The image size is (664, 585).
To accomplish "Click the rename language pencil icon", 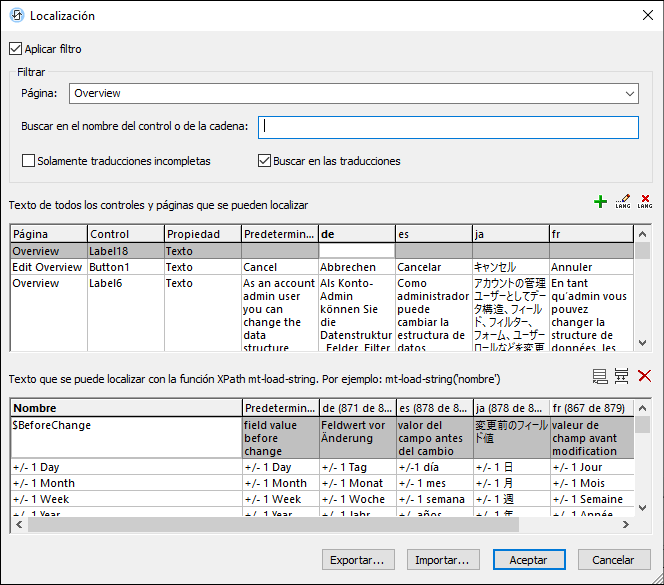I will click(x=623, y=203).
